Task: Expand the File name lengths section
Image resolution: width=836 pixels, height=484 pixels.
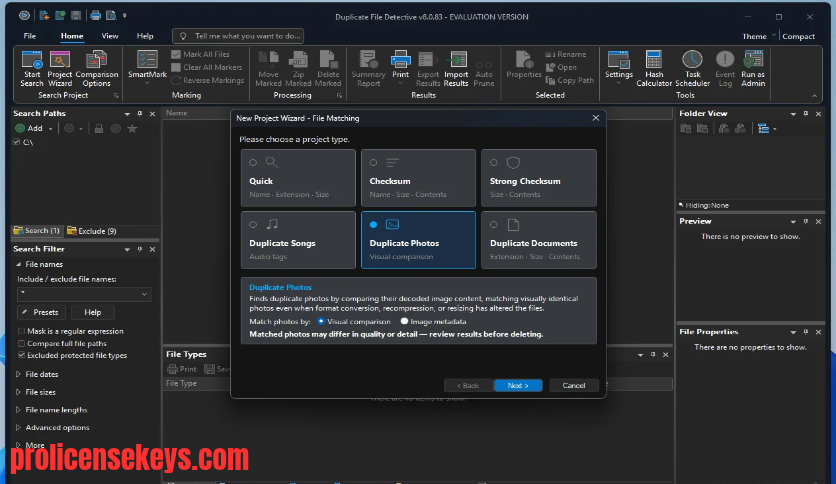Action: [x=18, y=410]
